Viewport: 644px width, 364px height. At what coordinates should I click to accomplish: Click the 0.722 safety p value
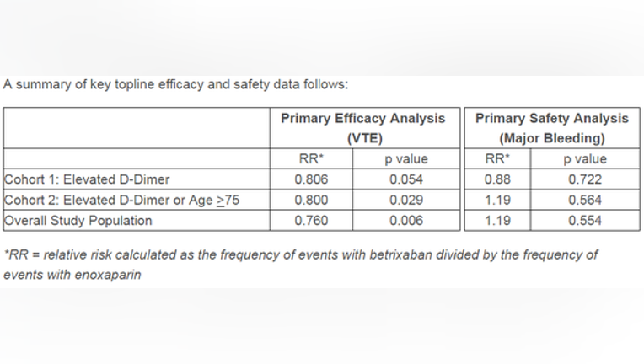tap(585, 179)
